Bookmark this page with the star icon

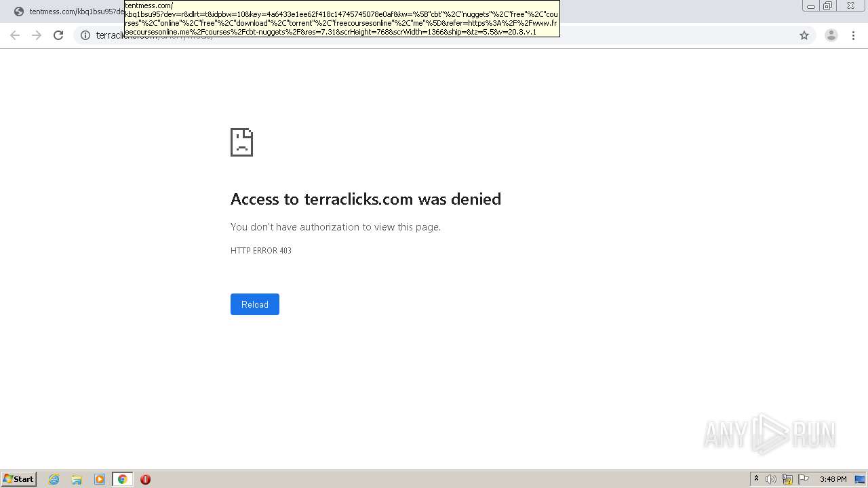point(804,35)
